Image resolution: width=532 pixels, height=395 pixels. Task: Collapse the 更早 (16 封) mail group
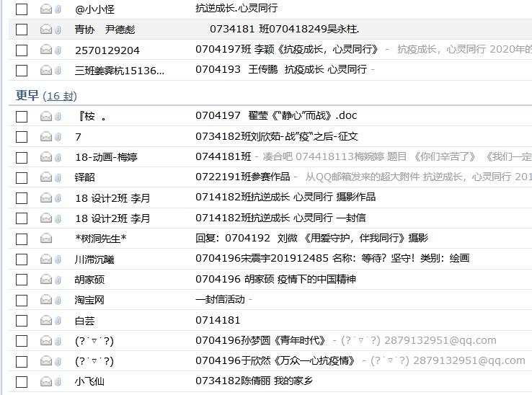[27, 96]
